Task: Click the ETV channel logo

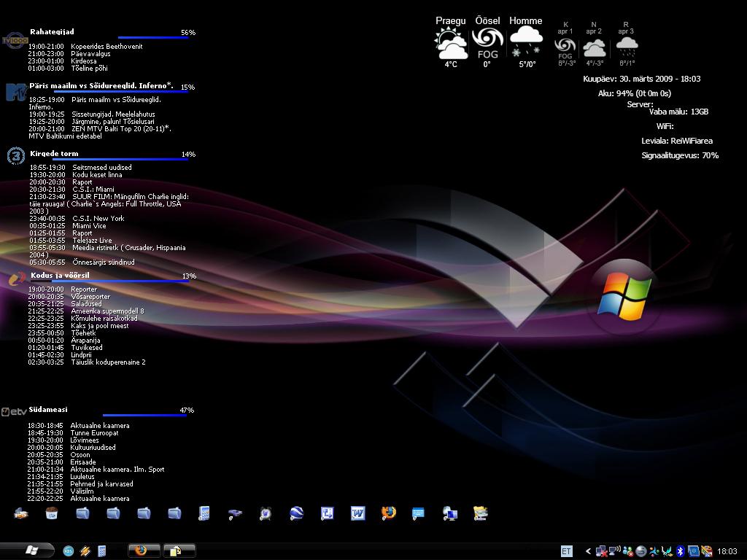Action: coord(14,412)
